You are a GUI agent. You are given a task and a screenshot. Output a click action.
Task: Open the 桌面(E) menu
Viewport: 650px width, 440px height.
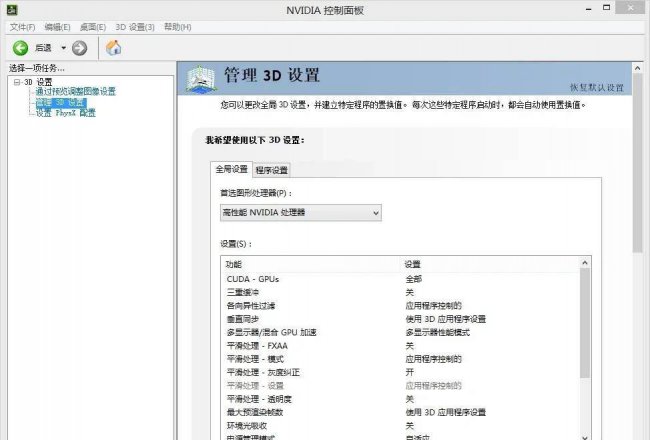point(93,27)
